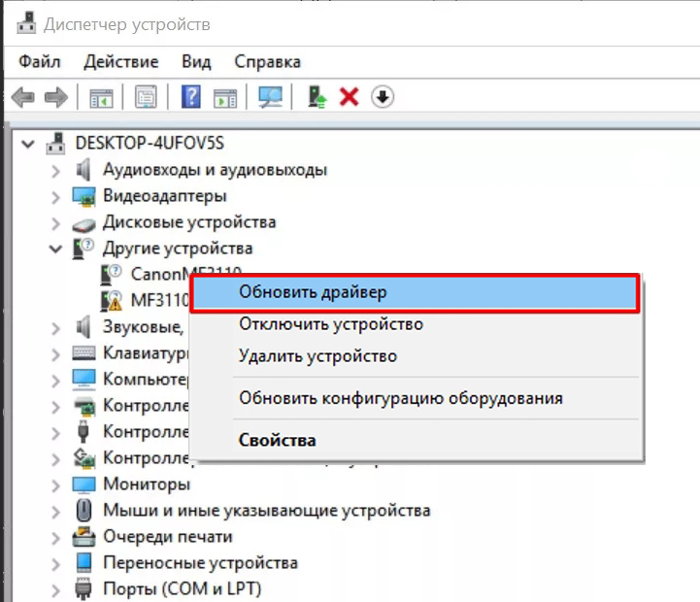Click the green arrow update driver toolbar icon
Screen dimensions: 700x602
[x=317, y=97]
